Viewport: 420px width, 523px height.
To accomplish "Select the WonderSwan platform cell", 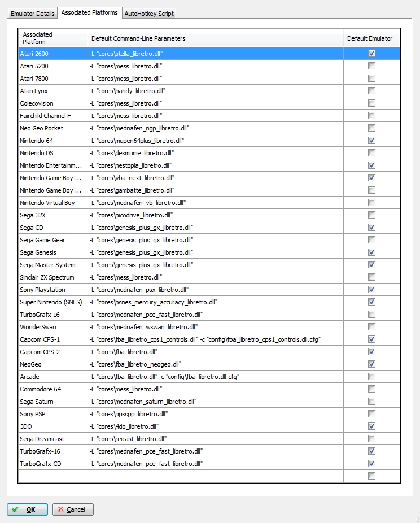I will tap(53, 327).
